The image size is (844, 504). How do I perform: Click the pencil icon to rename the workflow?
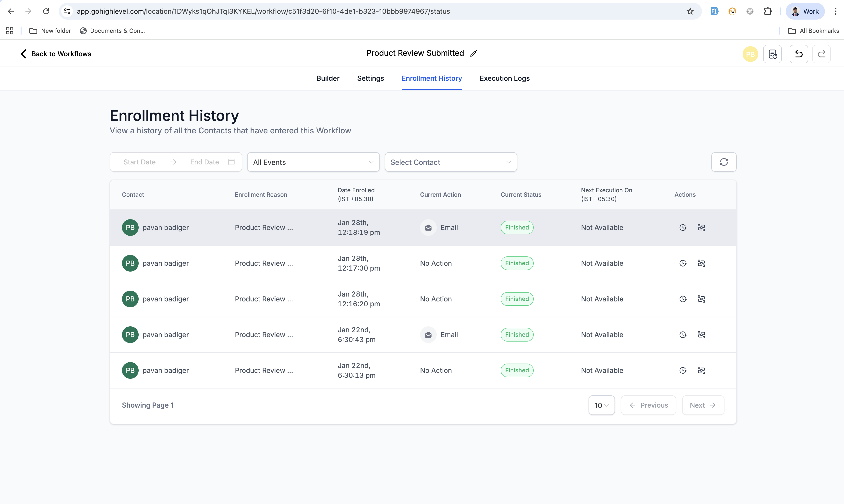coord(474,53)
